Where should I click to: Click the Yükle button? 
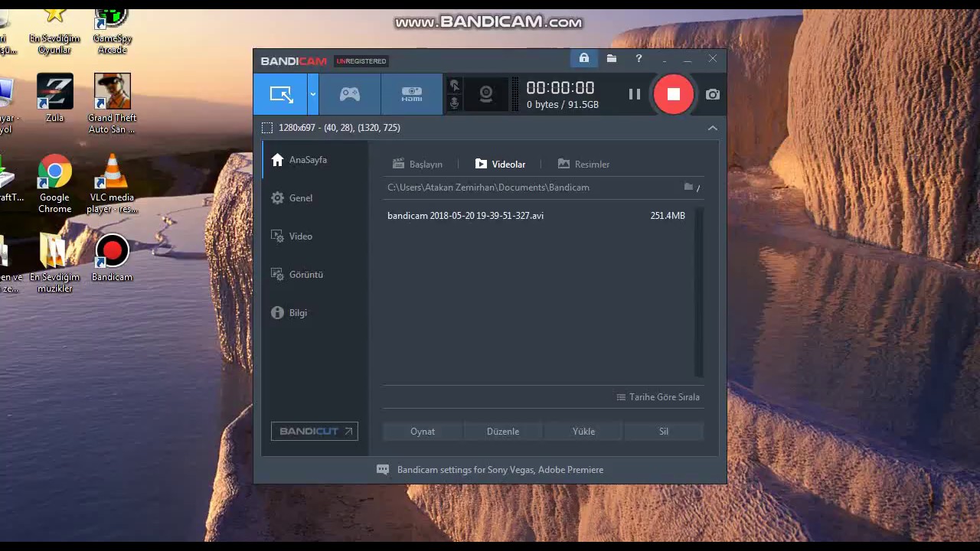583,432
